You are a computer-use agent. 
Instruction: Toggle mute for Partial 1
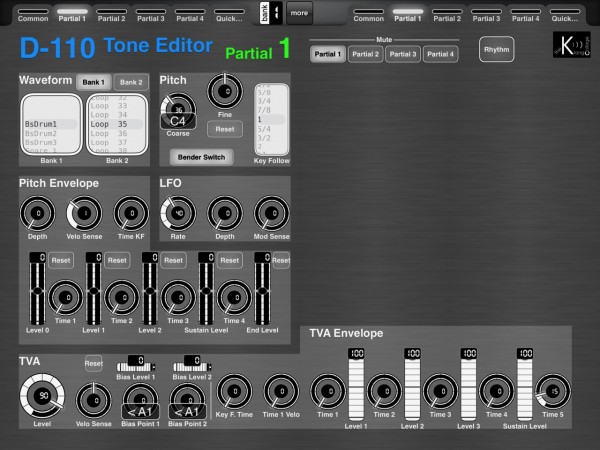coord(328,54)
